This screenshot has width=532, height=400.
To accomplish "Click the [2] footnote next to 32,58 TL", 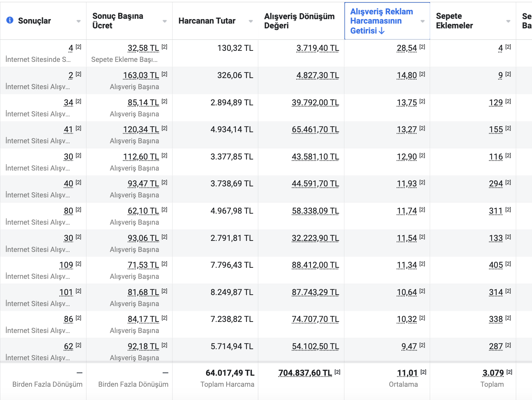I will coord(164,47).
